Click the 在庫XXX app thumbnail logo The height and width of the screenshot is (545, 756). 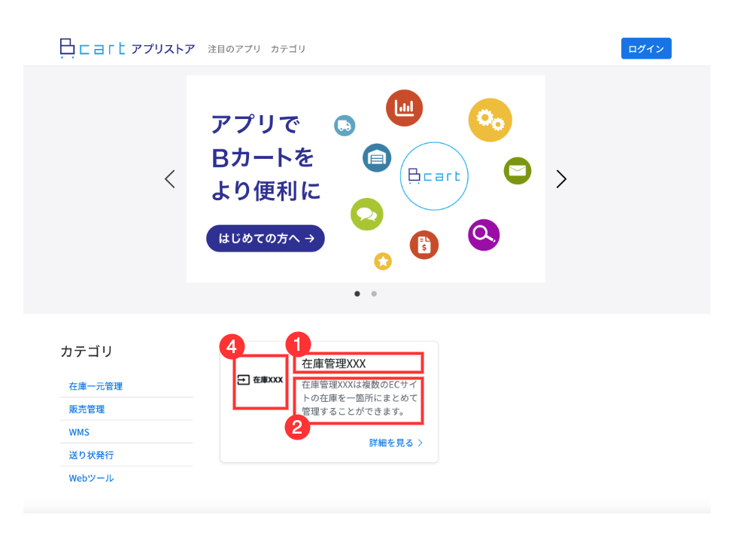click(260, 380)
